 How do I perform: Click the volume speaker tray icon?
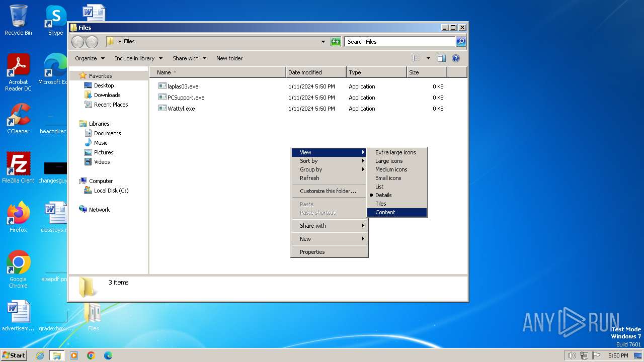tap(572, 355)
